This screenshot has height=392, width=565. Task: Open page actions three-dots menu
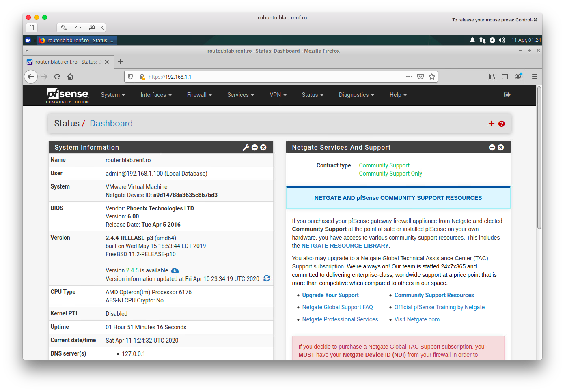[409, 77]
